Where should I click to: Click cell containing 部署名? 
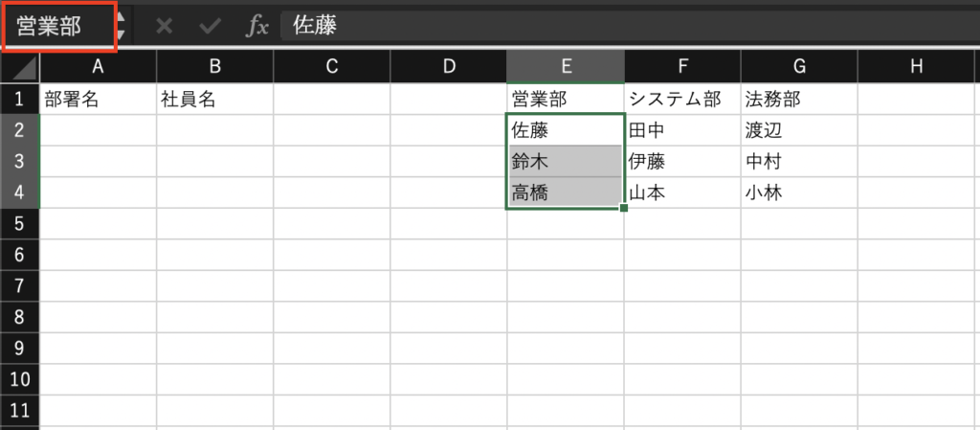[98, 99]
